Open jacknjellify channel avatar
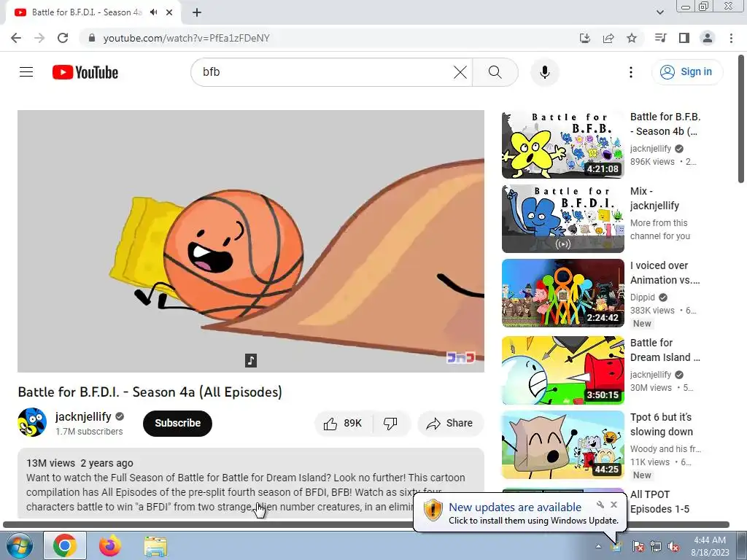The image size is (747, 560). point(32,422)
